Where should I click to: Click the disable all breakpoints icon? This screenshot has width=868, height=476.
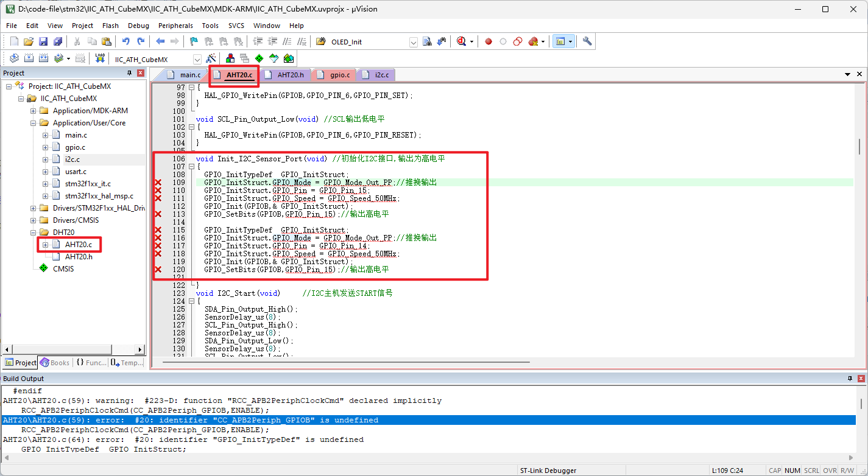coord(517,41)
